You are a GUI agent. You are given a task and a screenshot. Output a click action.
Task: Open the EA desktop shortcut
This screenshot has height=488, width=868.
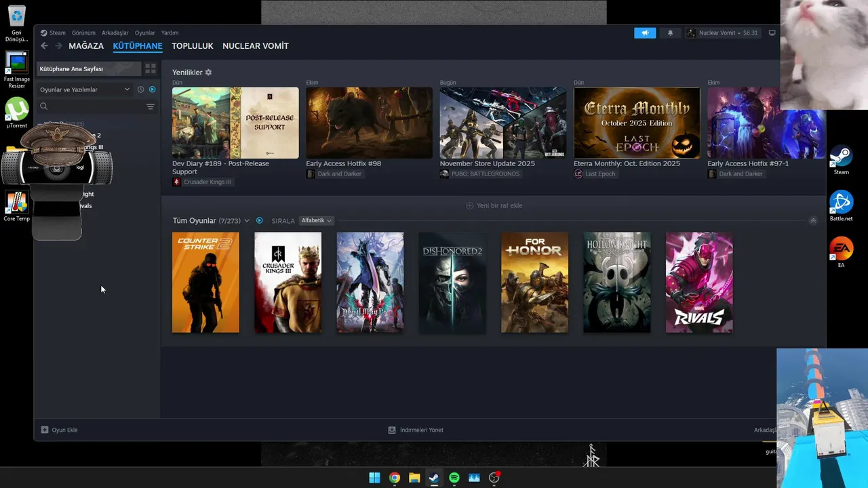tap(841, 253)
